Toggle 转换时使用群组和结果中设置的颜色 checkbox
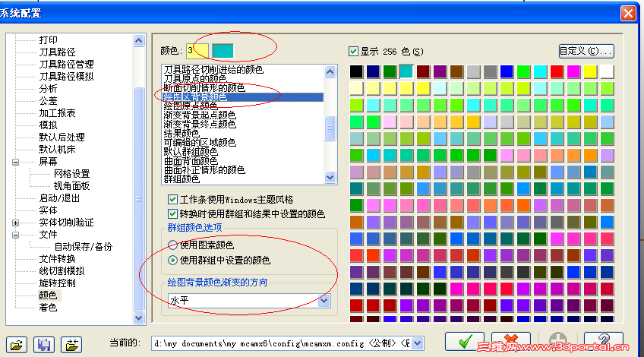644x357 pixels. coord(172,214)
